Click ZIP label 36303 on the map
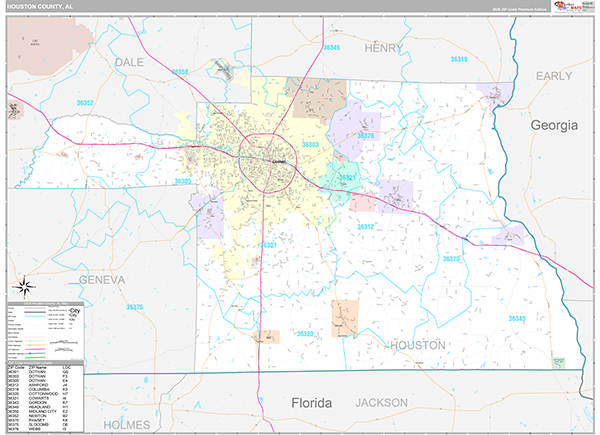Screen dimensions: 600x435 pos(310,145)
